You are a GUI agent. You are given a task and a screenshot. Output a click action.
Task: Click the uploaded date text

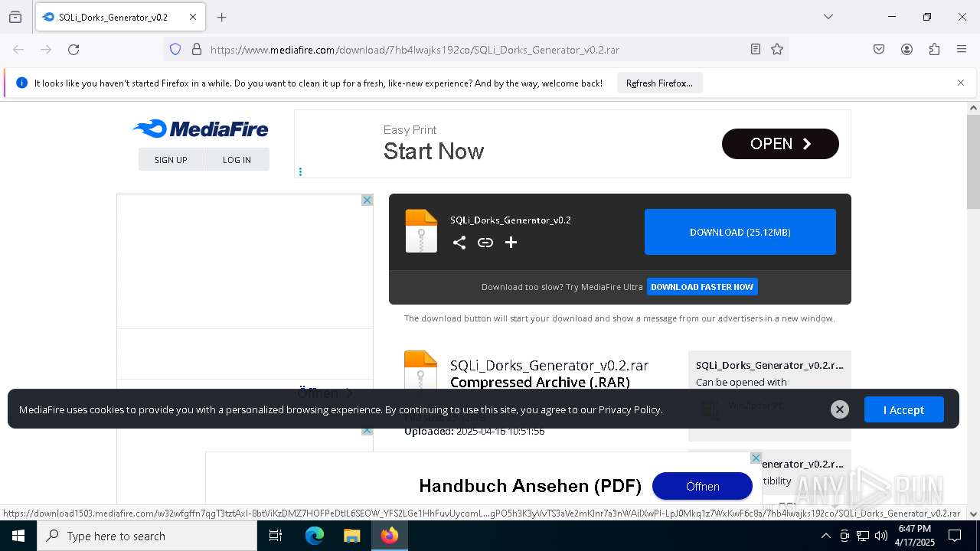(x=475, y=431)
